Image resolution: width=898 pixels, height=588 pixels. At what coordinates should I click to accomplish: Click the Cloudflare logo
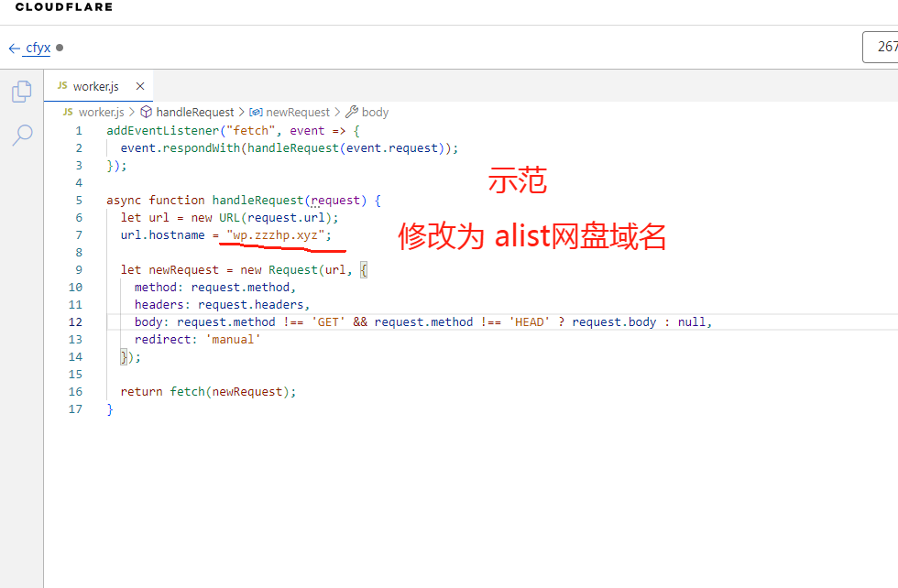[x=64, y=7]
